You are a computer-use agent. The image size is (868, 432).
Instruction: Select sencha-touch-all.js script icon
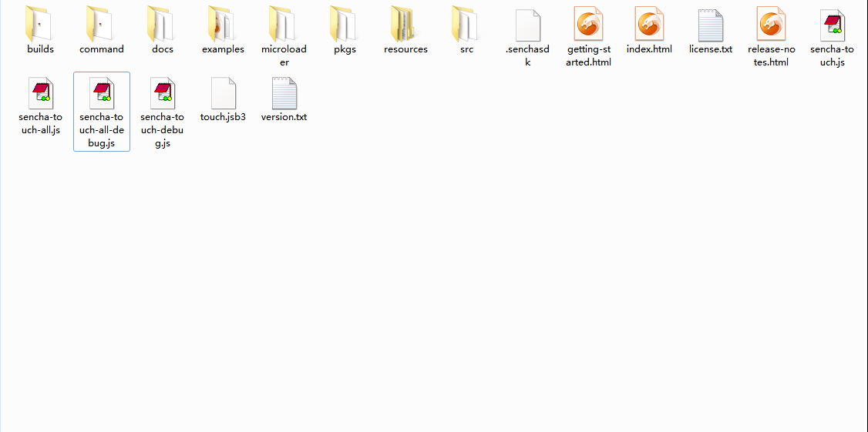(40, 93)
